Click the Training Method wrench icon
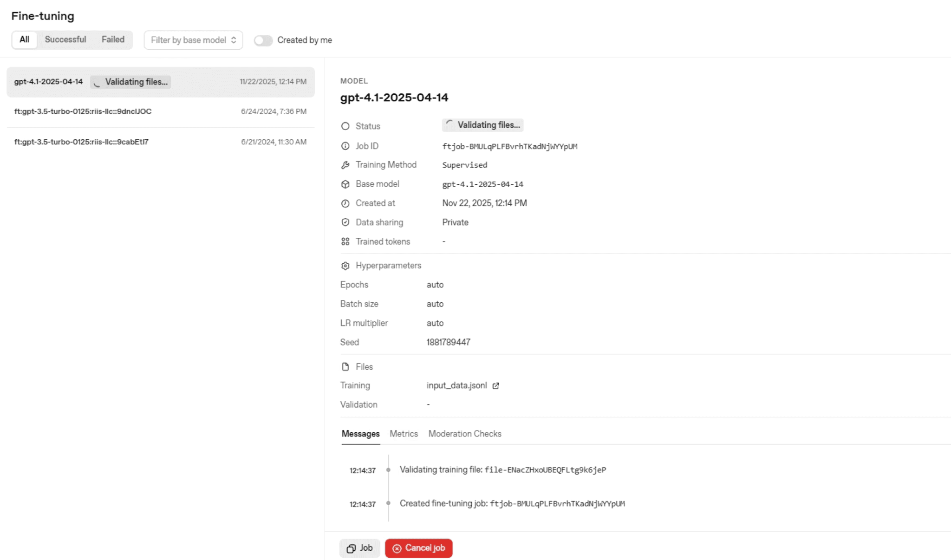The width and height of the screenshot is (951, 560). tap(345, 165)
